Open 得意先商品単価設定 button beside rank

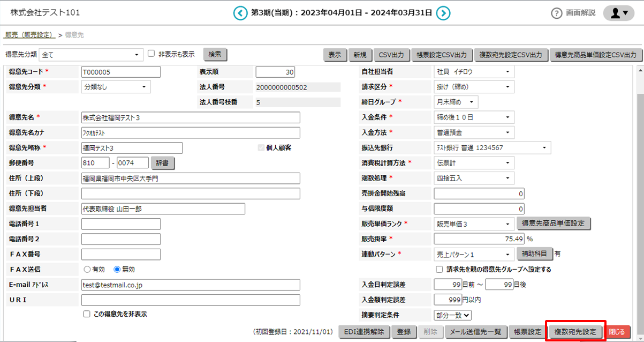554,224
